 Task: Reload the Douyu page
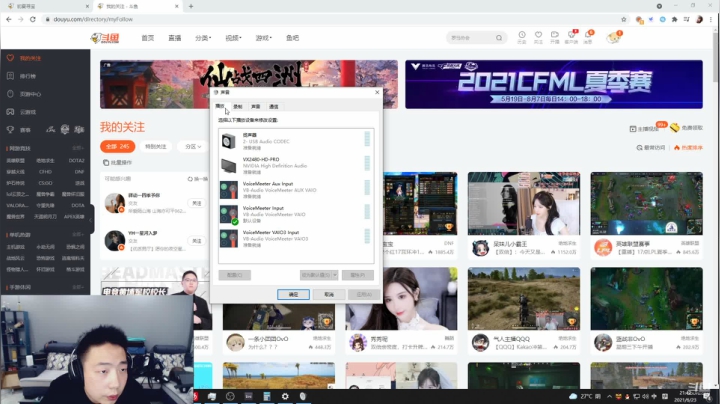[x=33, y=19]
